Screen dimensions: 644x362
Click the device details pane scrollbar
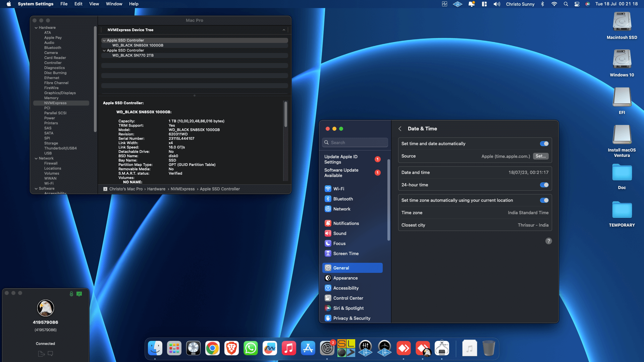(286, 114)
